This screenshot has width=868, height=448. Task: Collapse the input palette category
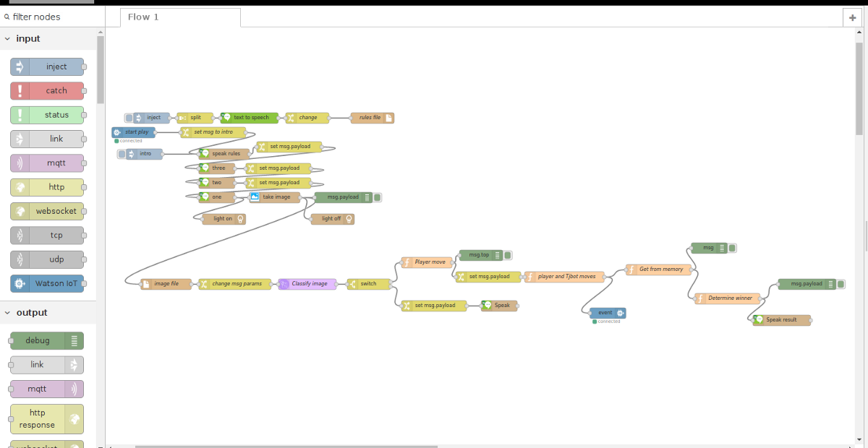[x=7, y=39]
